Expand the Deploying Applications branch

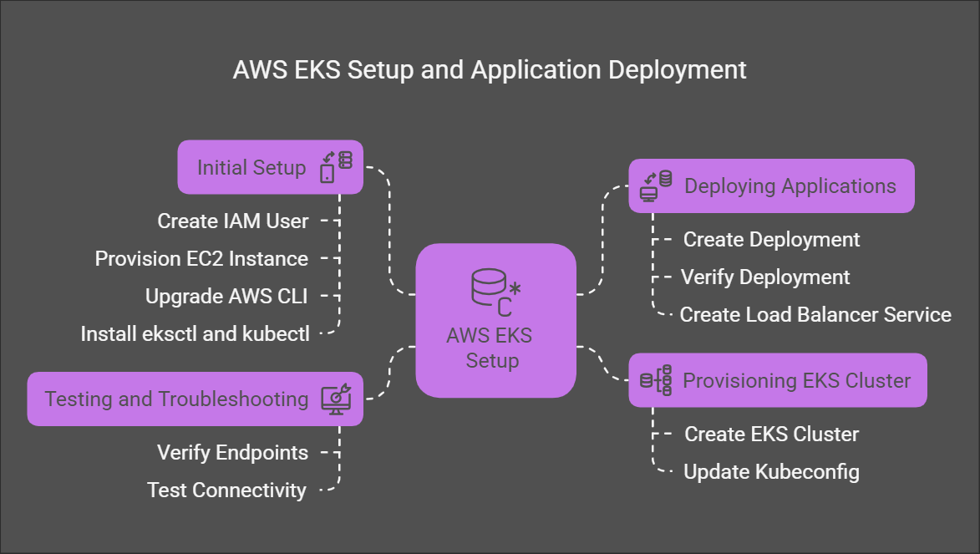pyautogui.click(x=771, y=186)
